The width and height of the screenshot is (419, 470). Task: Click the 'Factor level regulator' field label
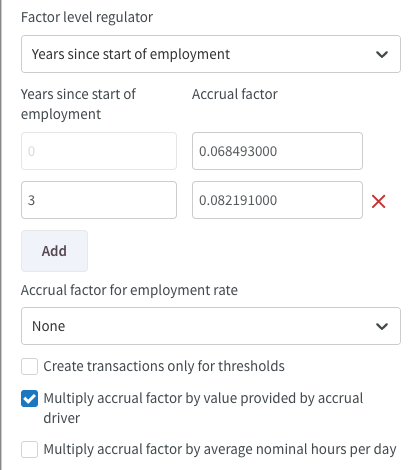87,17
